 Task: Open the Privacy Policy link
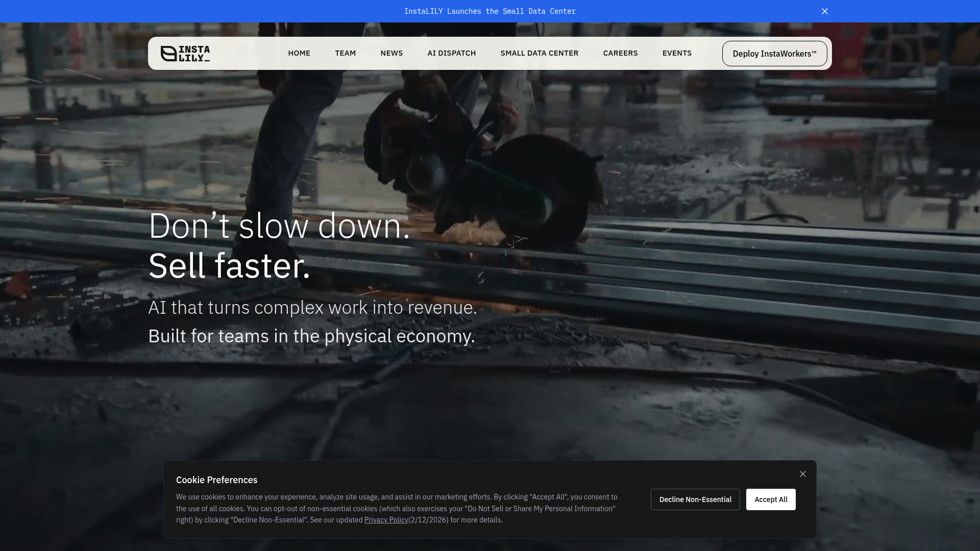click(x=386, y=520)
